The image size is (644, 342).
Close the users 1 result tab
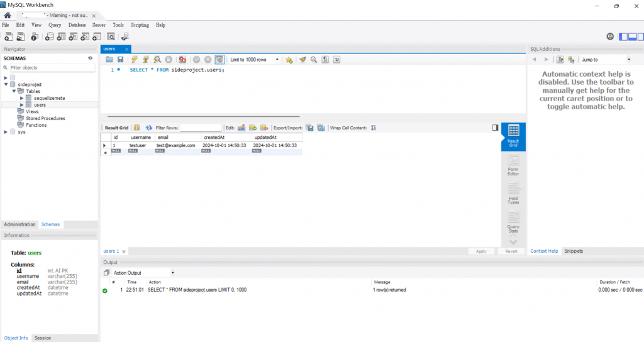point(124,251)
